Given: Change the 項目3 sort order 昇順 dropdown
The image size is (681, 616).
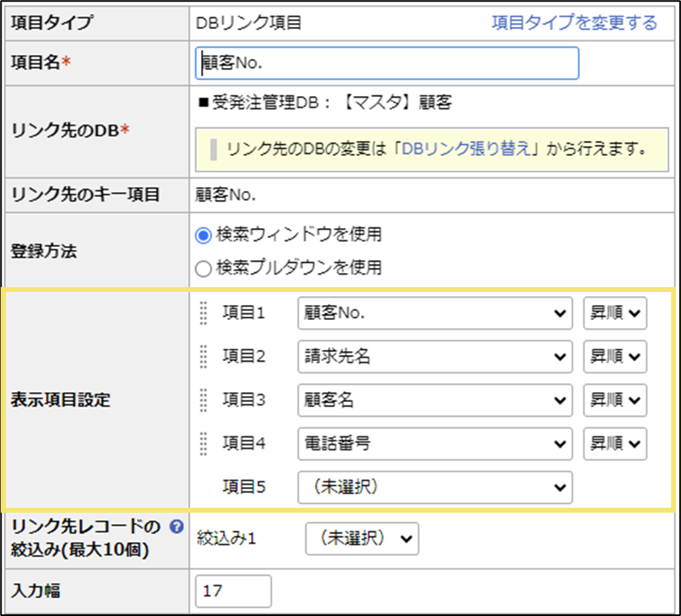Looking at the screenshot, I should tap(615, 400).
